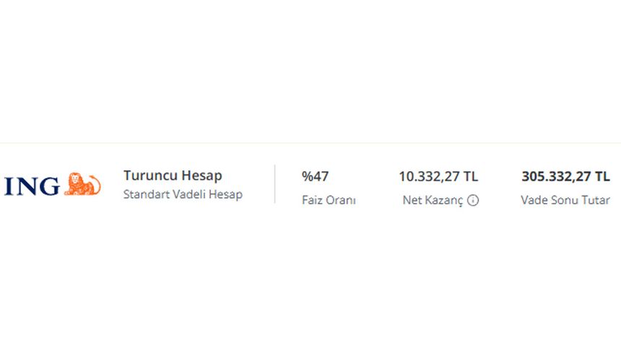Click the percent sign in %47
The height and width of the screenshot is (364, 621).
click(307, 176)
